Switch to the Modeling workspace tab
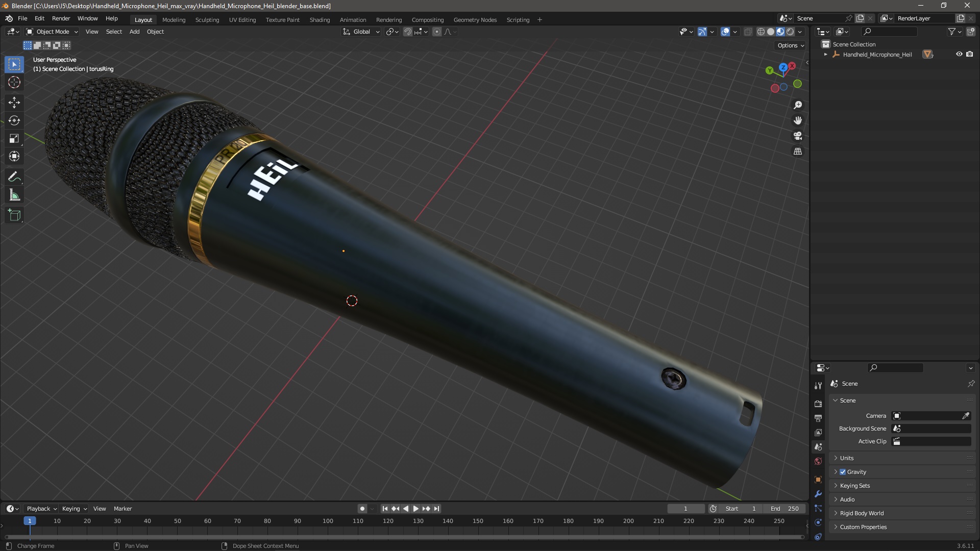 pos(174,20)
